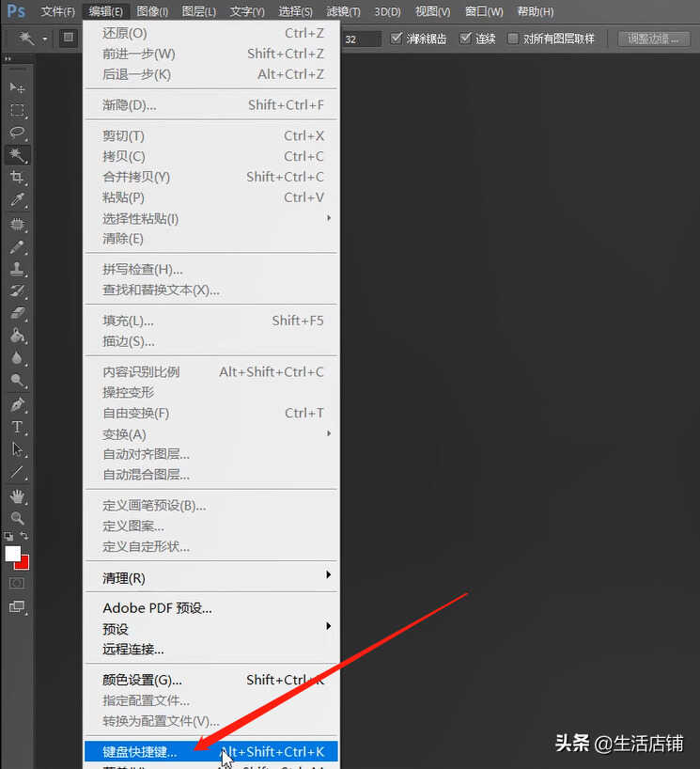Expand the toolbox panel double-arrow
The image size is (700, 769).
pyautogui.click(x=8, y=59)
